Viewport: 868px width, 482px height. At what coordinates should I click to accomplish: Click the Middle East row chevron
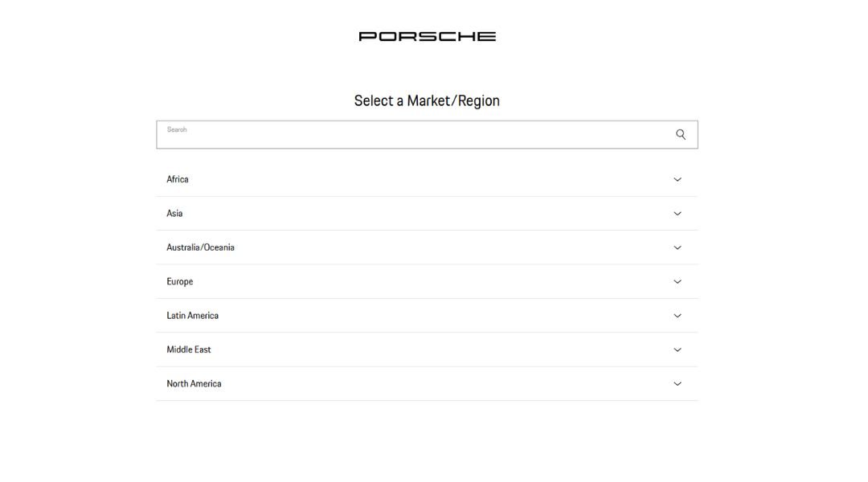pos(678,350)
